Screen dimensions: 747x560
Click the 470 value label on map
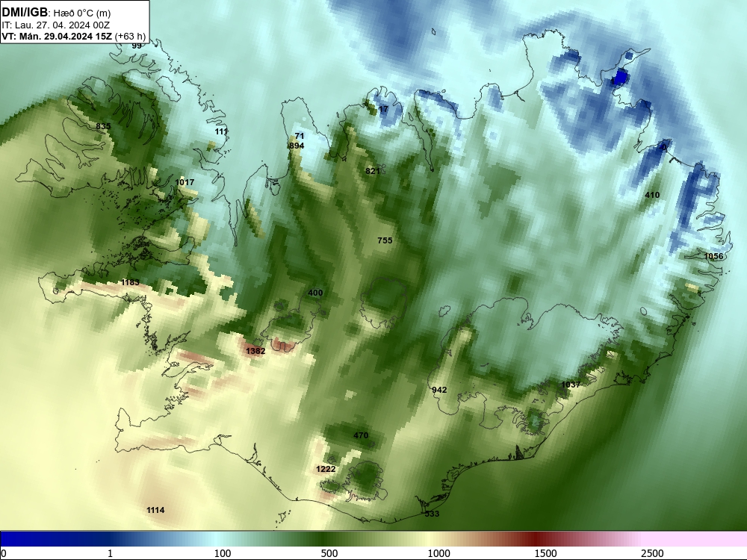pyautogui.click(x=361, y=435)
